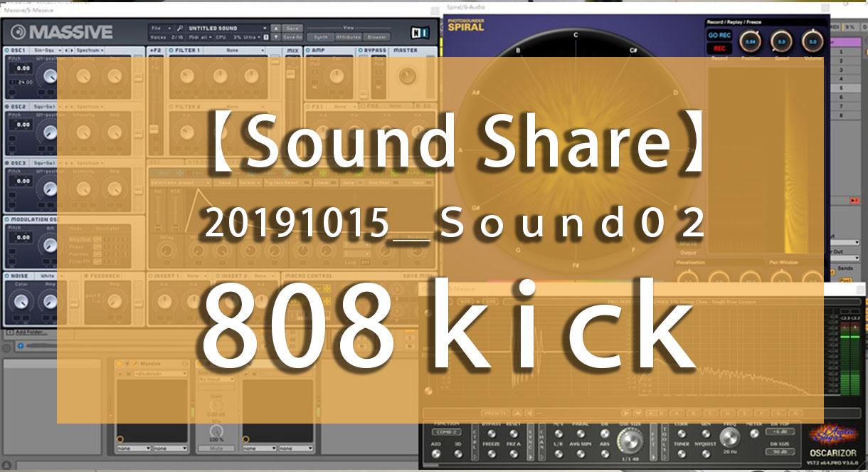Toggle OSC3 on or off
This screenshot has height=472, width=868.
[x=7, y=163]
